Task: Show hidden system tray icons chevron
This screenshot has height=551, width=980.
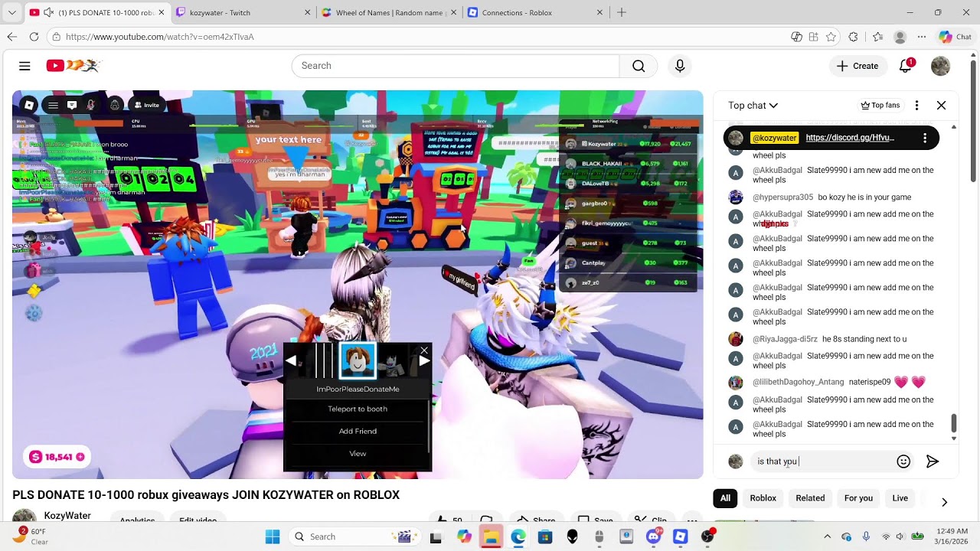Action: (827, 536)
